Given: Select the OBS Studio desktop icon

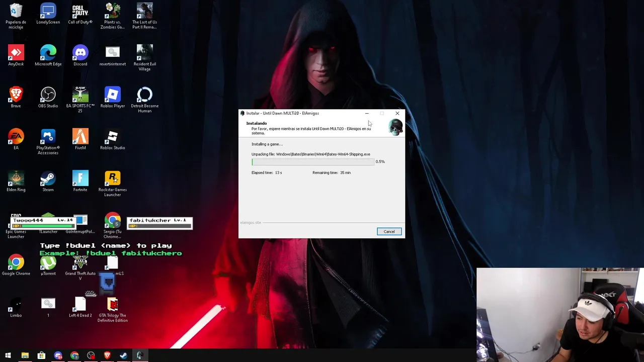Looking at the screenshot, I should tap(48, 98).
